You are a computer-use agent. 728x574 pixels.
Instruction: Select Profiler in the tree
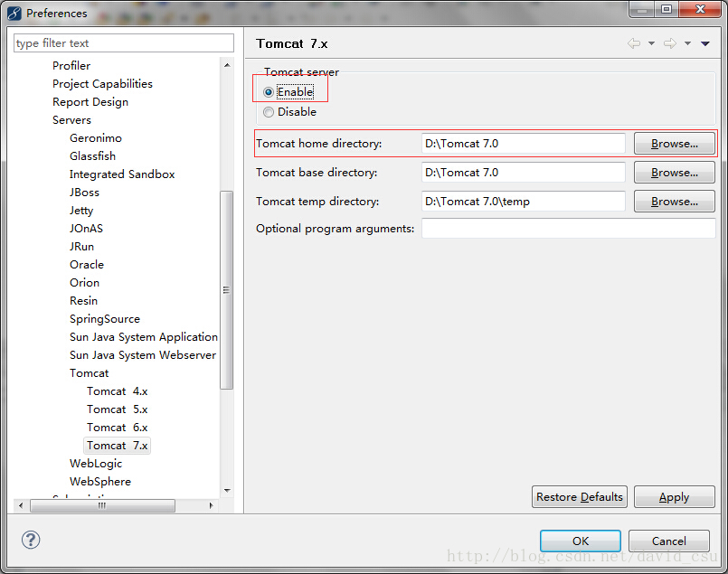click(x=71, y=65)
